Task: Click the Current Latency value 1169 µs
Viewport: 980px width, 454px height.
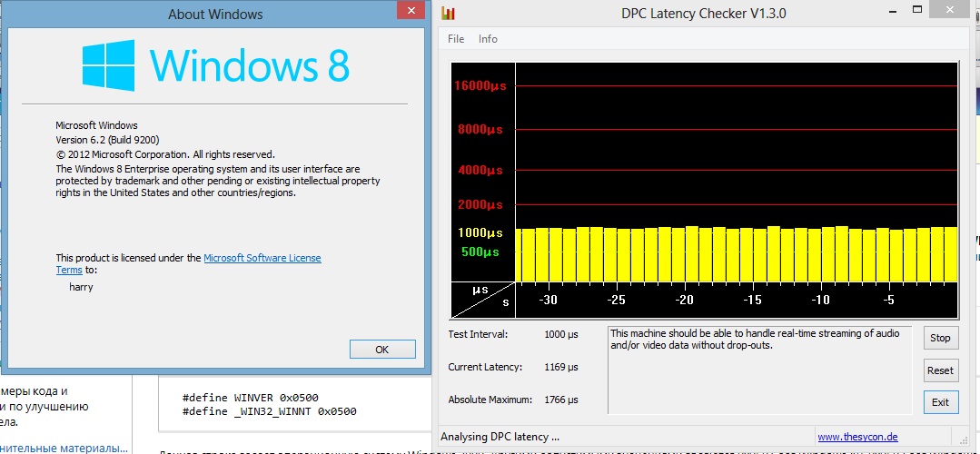Action: pos(561,367)
